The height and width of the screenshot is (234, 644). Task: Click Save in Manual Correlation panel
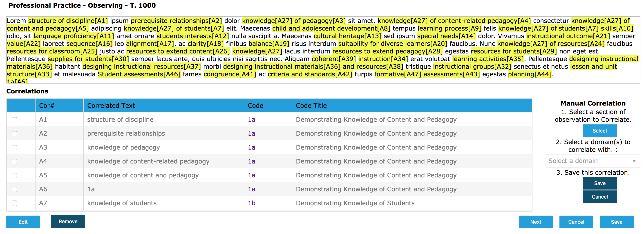(x=600, y=183)
